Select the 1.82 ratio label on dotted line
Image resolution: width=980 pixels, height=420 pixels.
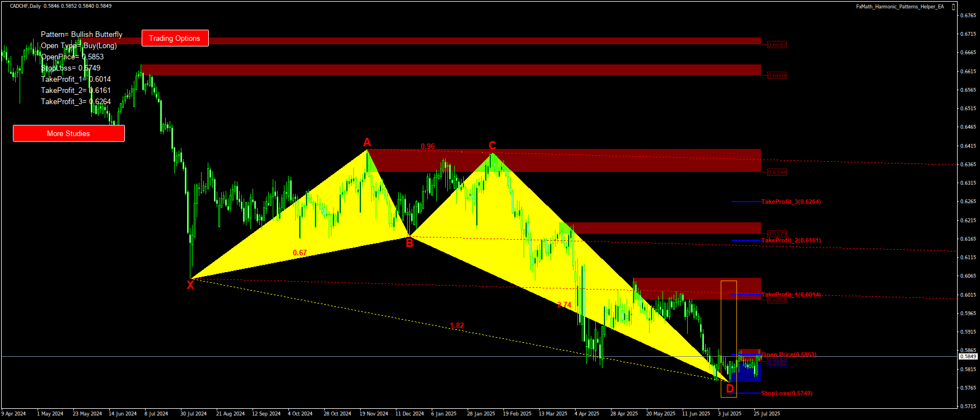pyautogui.click(x=457, y=325)
